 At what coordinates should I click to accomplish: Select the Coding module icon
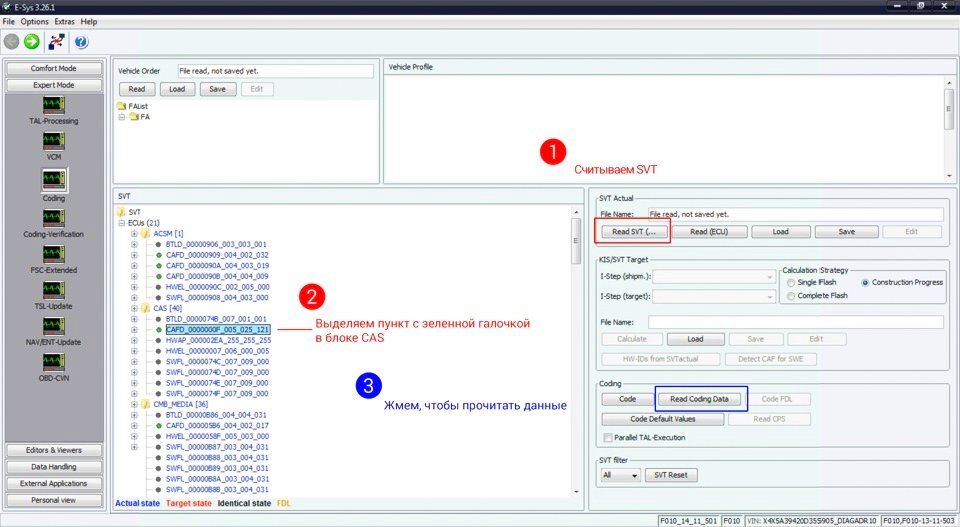click(54, 179)
